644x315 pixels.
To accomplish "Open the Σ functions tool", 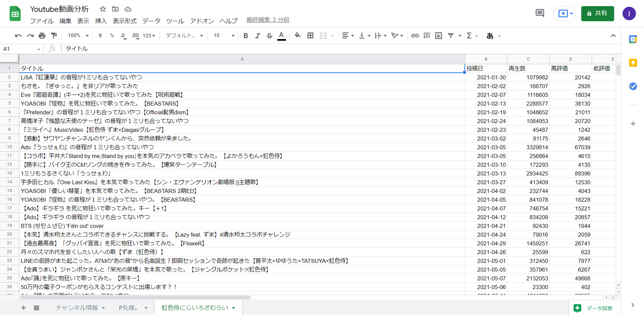I will (469, 36).
